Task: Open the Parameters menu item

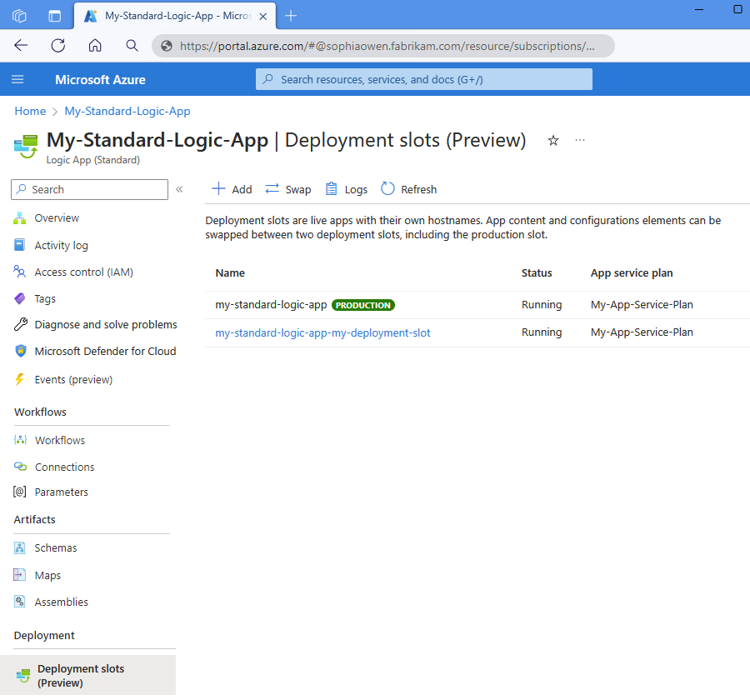Action: click(x=61, y=492)
